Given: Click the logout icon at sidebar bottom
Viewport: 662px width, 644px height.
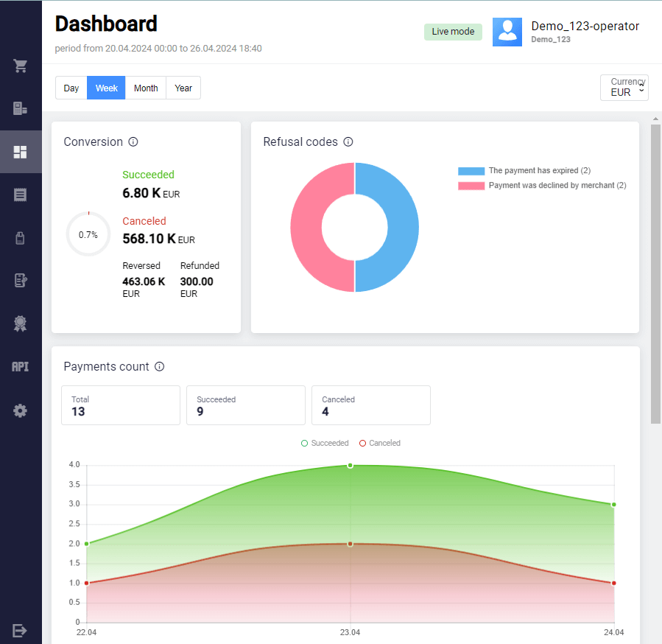Looking at the screenshot, I should [x=21, y=630].
